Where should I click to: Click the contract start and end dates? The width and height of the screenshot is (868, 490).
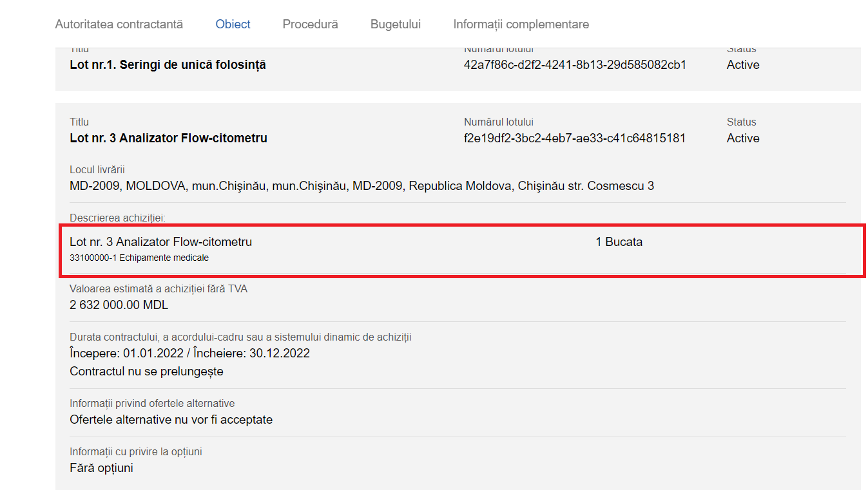tap(189, 353)
